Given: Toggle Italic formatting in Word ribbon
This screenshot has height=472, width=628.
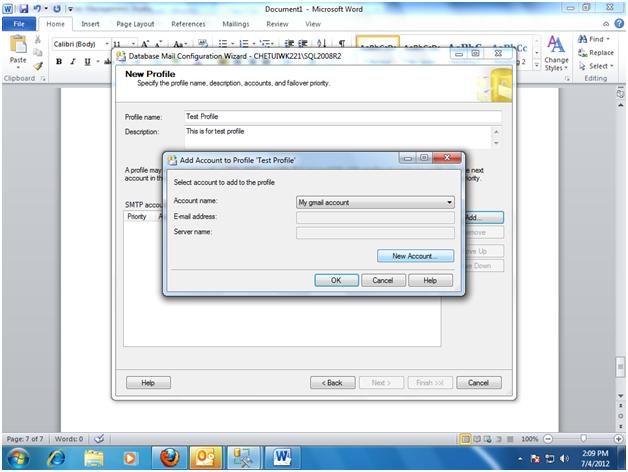Looking at the screenshot, I should tap(73, 61).
